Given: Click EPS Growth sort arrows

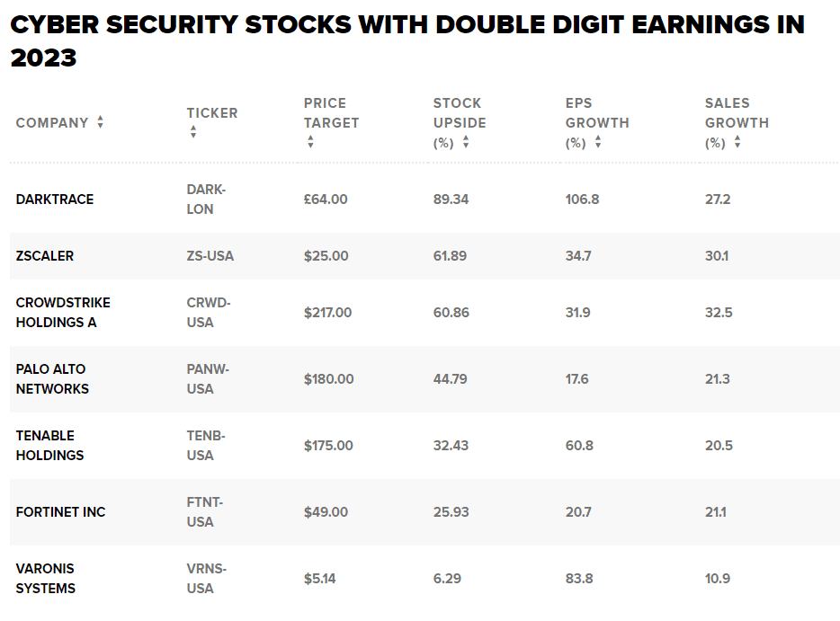Looking at the screenshot, I should coord(598,142).
